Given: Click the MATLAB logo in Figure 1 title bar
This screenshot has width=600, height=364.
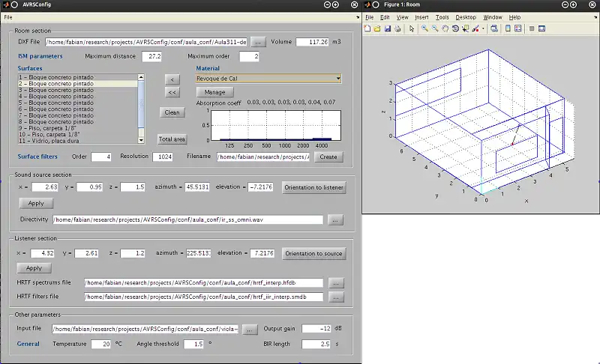Looking at the screenshot, I should pyautogui.click(x=367, y=4).
